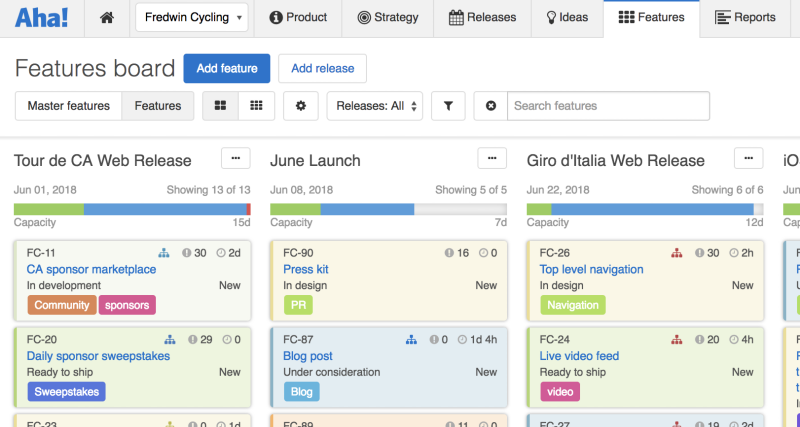
Task: Open Tour de CA Web Release more menu
Action: click(x=236, y=159)
